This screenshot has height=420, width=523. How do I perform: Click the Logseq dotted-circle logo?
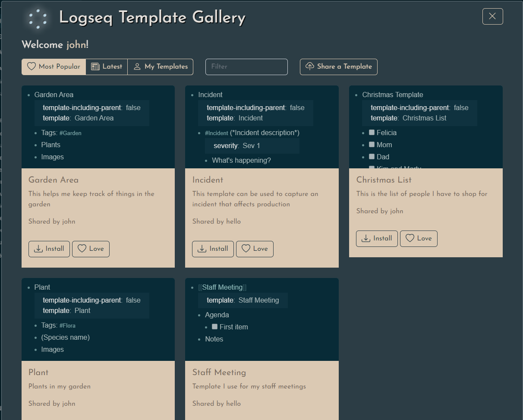coord(38,19)
